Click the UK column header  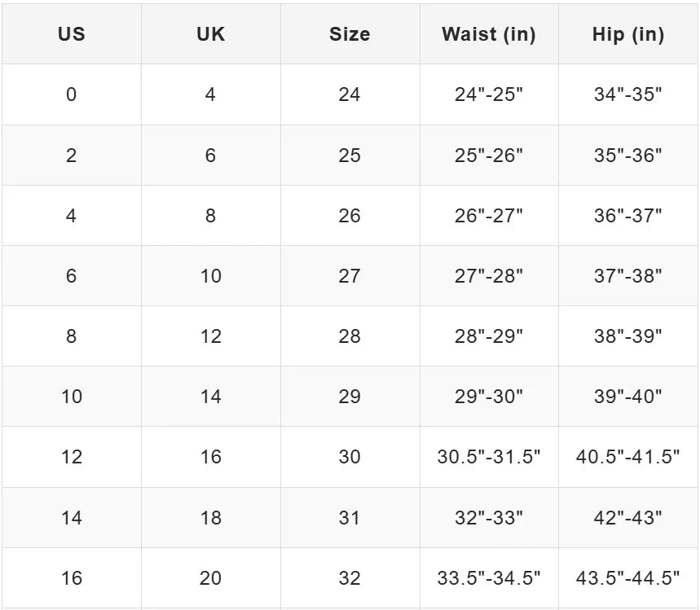pos(210,34)
